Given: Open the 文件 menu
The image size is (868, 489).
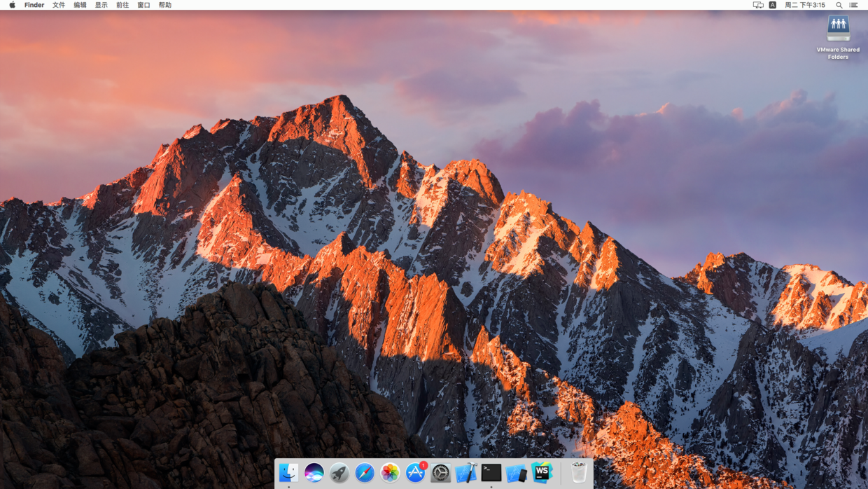Looking at the screenshot, I should 59,5.
